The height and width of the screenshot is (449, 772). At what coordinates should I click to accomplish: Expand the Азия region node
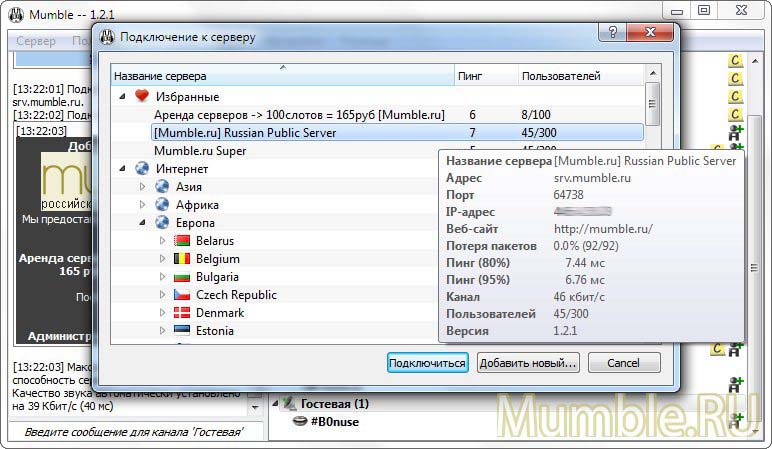click(142, 187)
